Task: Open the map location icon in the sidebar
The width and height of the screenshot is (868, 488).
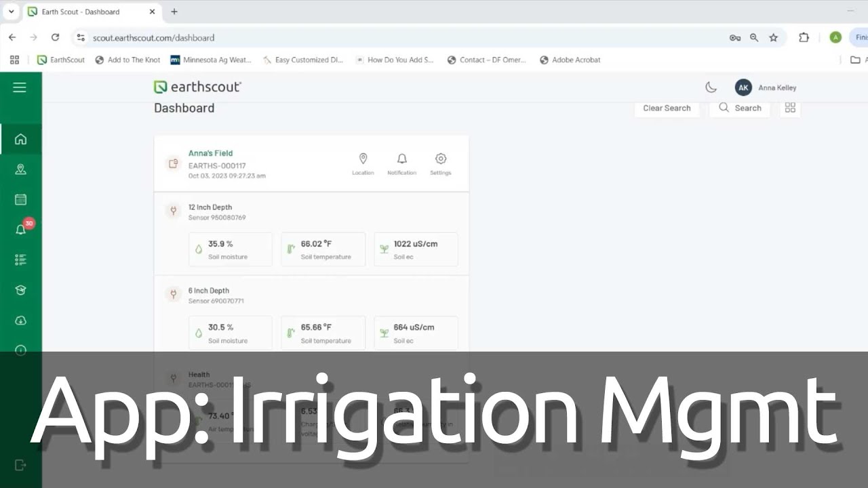Action: [20, 169]
